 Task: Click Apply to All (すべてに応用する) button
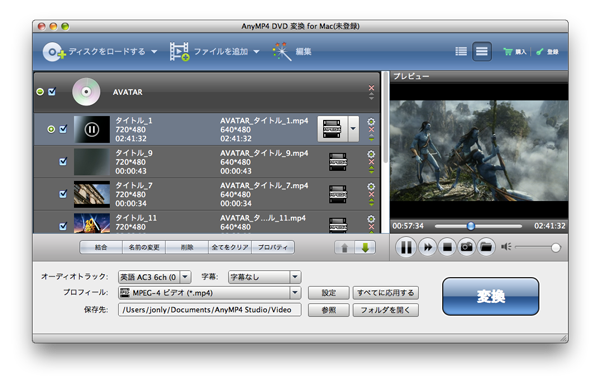pyautogui.click(x=385, y=293)
